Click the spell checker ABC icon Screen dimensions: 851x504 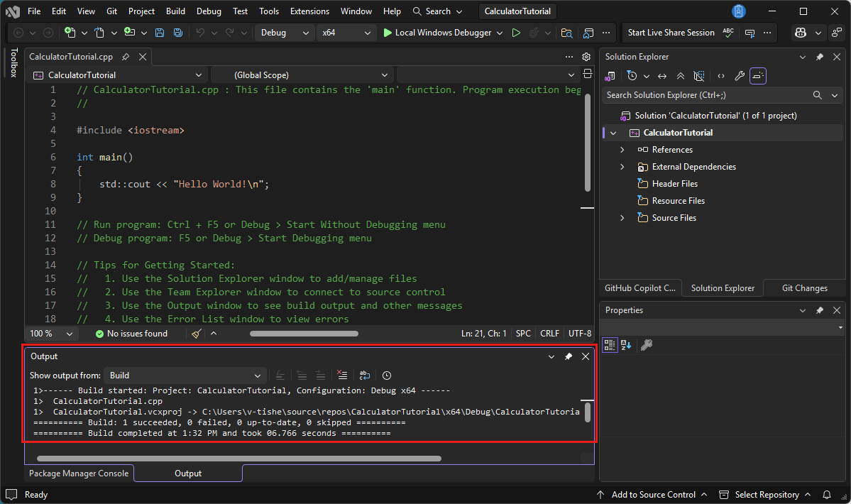pos(728,33)
